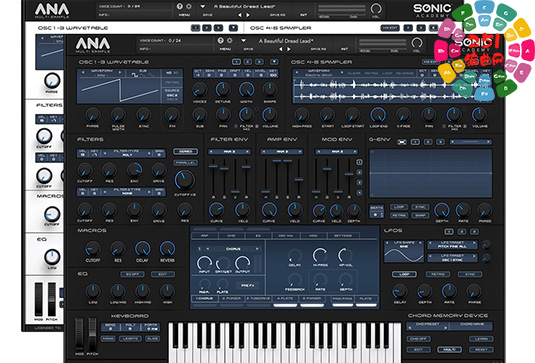Select oscillator 1 button in OSC 1-3 Wavetable

coord(236,62)
